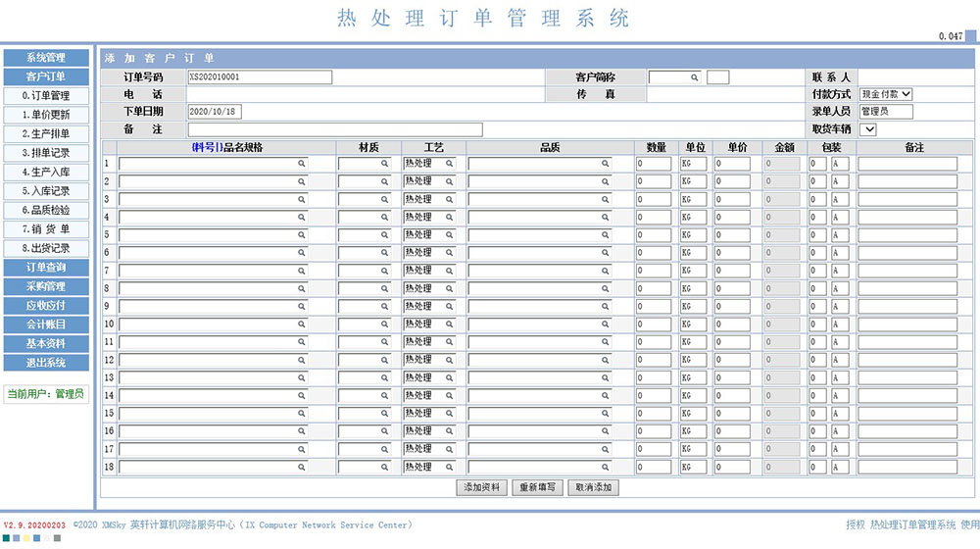Click the 重新填写 reset button

(538, 487)
